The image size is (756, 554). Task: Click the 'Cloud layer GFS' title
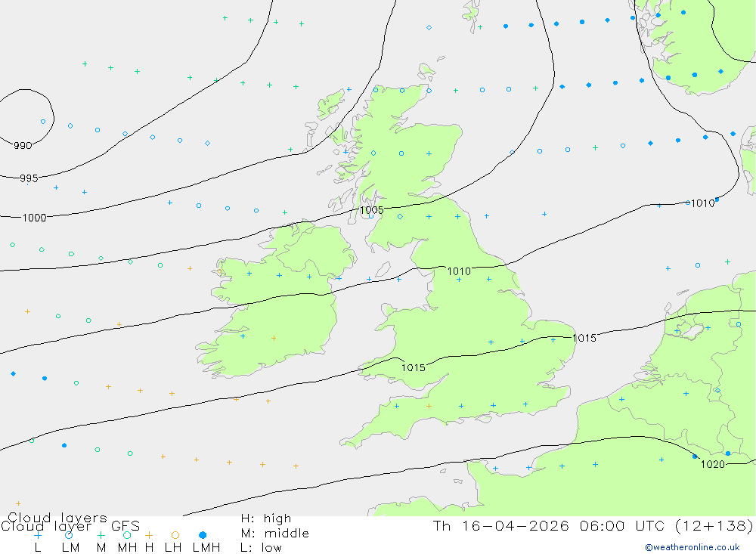click(x=70, y=526)
